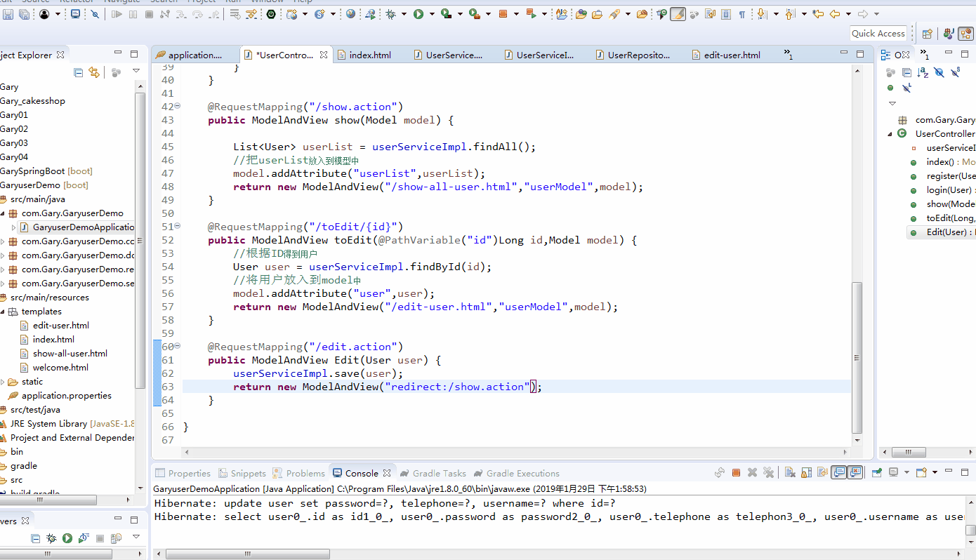976x560 pixels.
Task: Select login(User) method in Outline
Action: click(x=942, y=190)
